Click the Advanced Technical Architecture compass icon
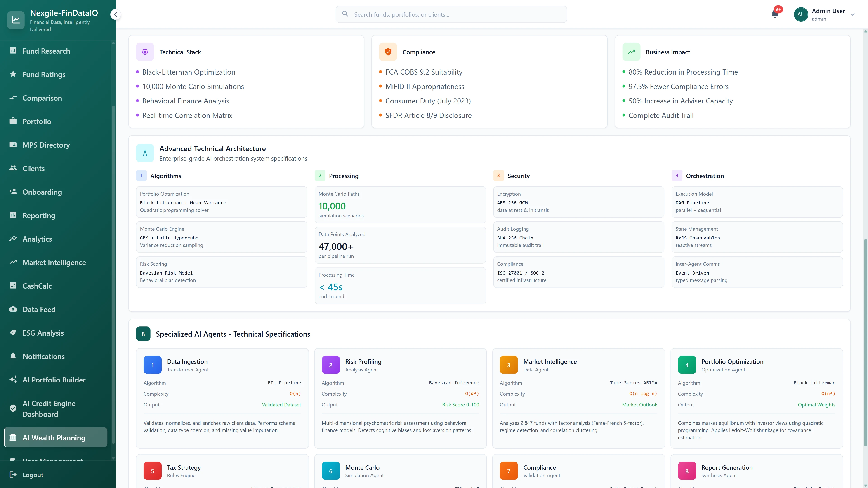Screen dimensions: 868x488 click(145, 153)
